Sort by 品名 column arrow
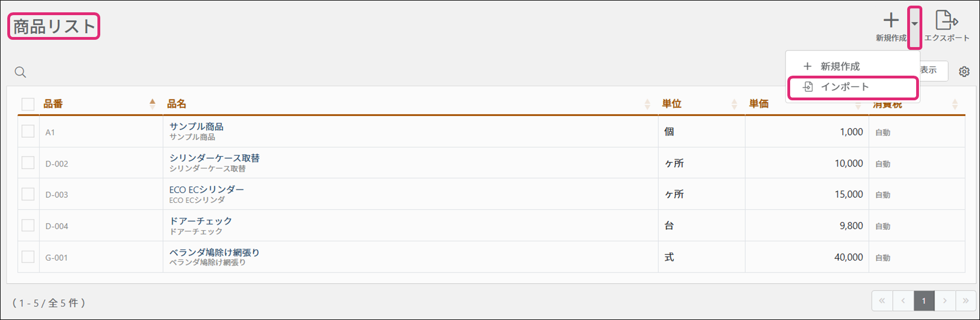The height and width of the screenshot is (320, 980). pos(647,104)
